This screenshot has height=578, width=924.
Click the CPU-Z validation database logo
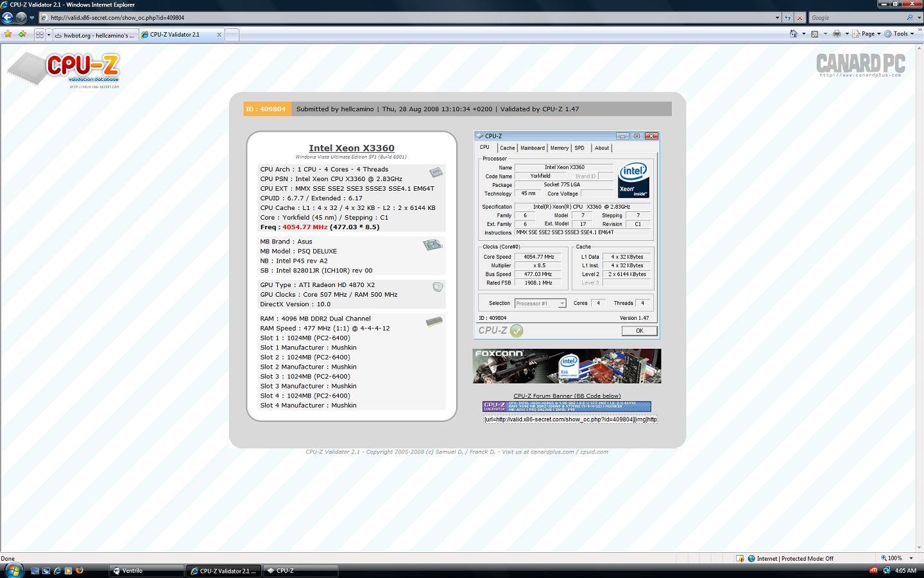pos(64,71)
